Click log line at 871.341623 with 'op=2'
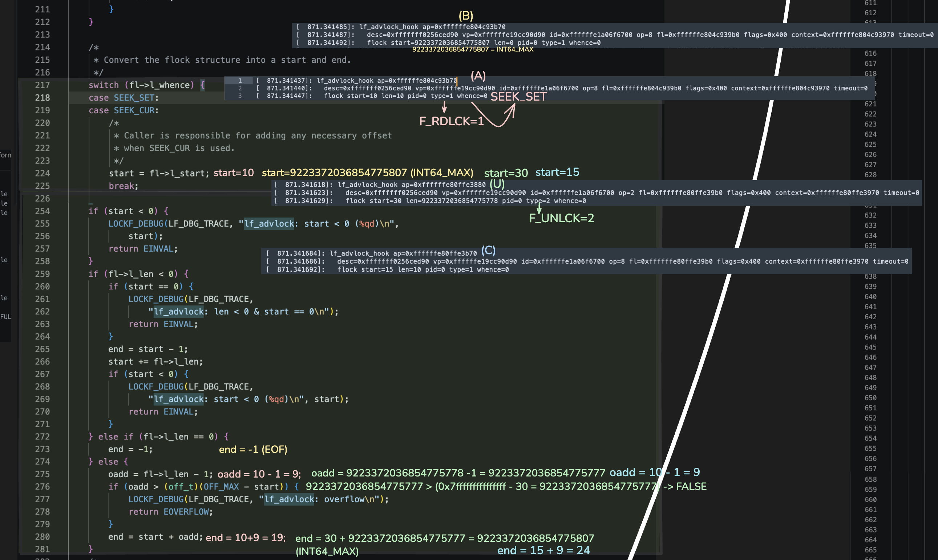The image size is (938, 560). tap(597, 192)
